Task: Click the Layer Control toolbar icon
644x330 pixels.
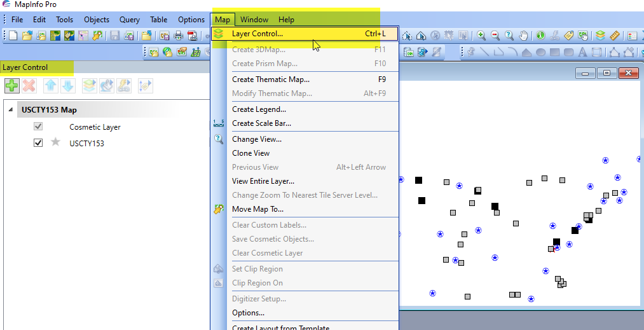Action: pyautogui.click(x=601, y=36)
